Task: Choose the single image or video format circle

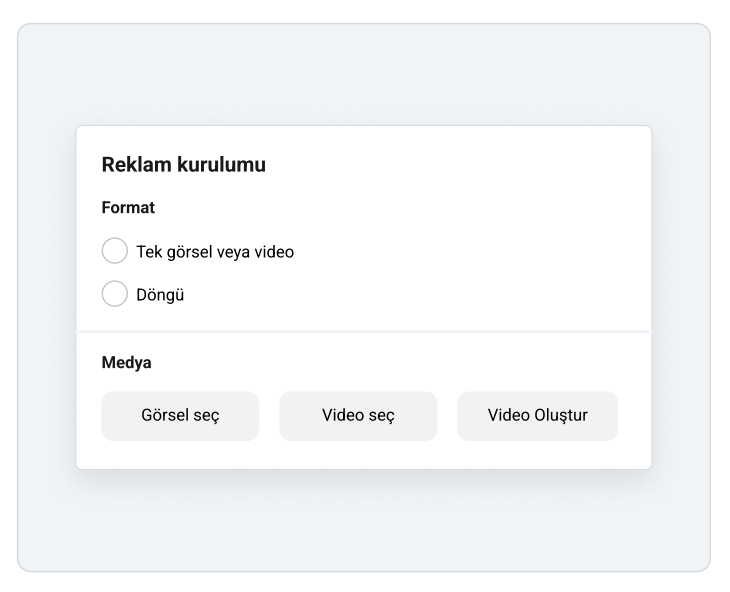Action: click(115, 251)
